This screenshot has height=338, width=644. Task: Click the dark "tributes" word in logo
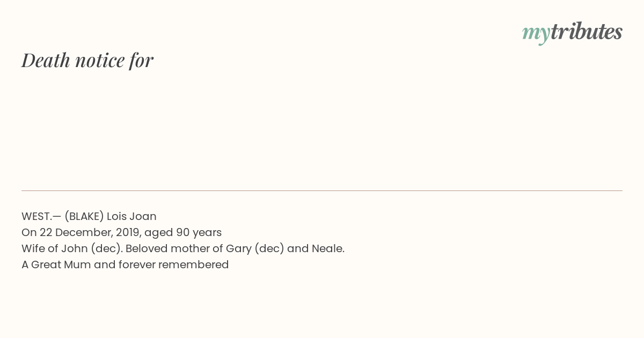pos(587,32)
